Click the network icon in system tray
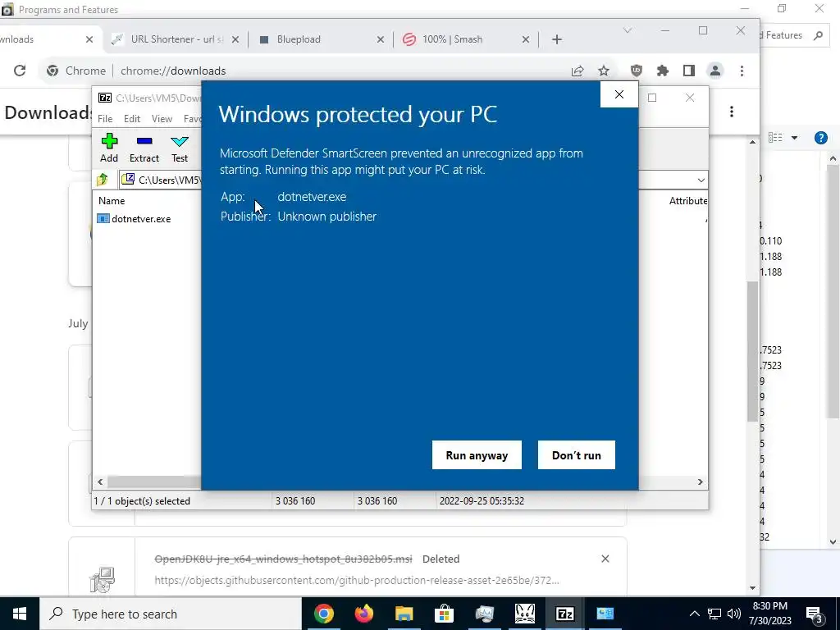 click(x=714, y=614)
